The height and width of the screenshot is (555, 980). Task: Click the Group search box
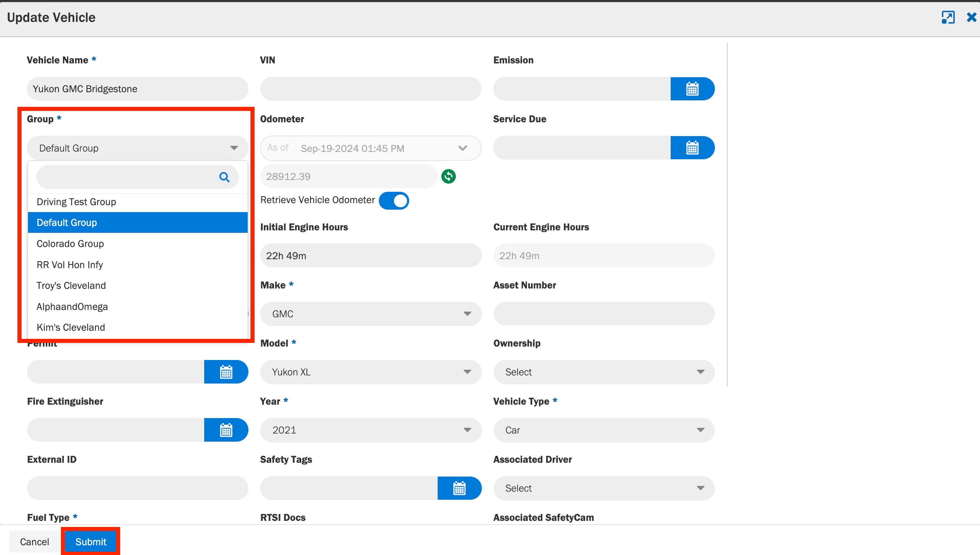pos(138,177)
